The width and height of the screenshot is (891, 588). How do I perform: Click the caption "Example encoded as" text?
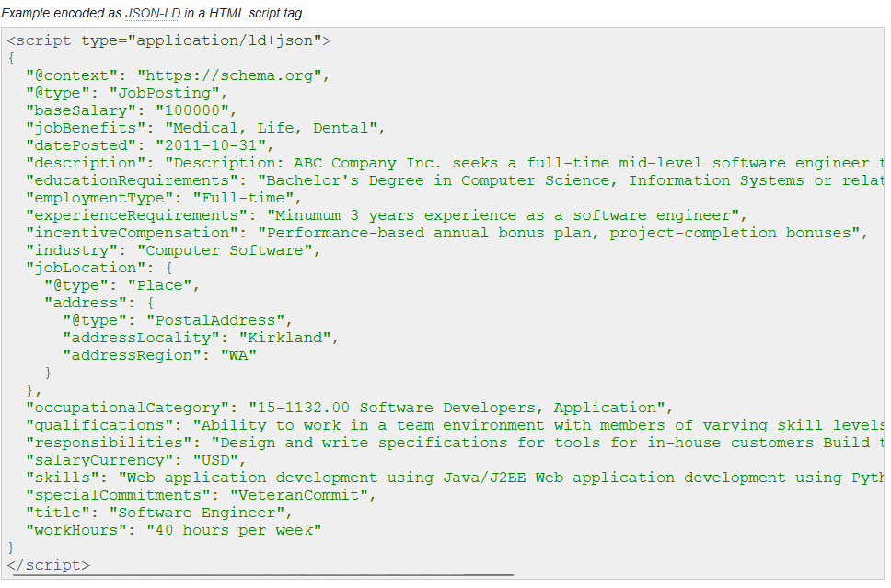pyautogui.click(x=62, y=13)
